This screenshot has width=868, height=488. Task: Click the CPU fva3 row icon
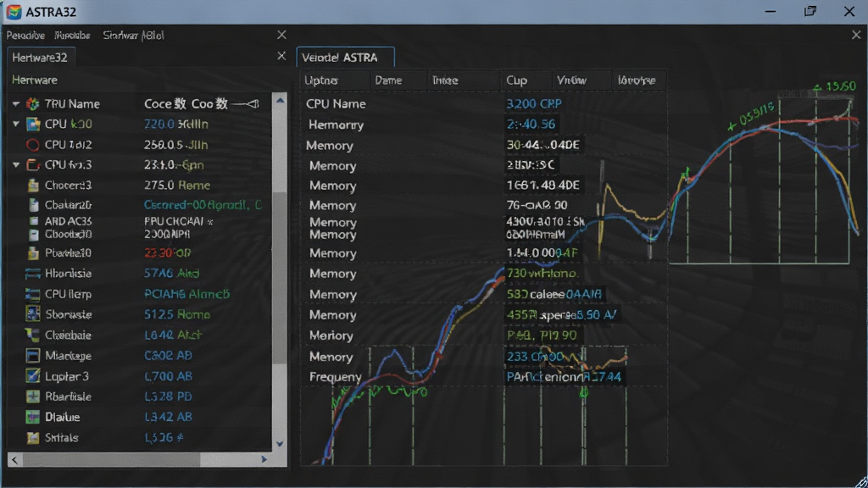tap(33, 165)
